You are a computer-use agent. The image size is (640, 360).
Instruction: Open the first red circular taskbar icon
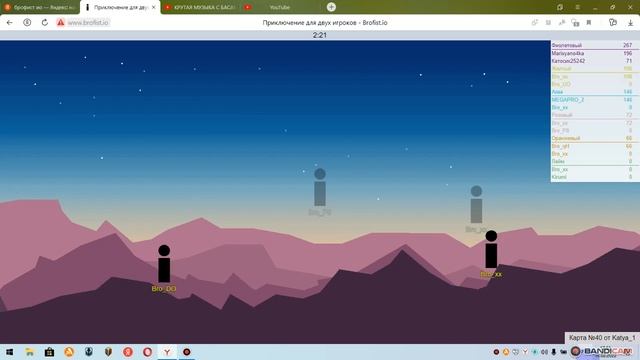pyautogui.click(x=128, y=352)
